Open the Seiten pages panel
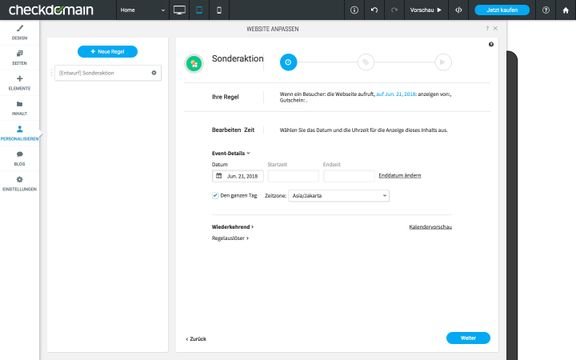576x360 pixels. (x=19, y=58)
